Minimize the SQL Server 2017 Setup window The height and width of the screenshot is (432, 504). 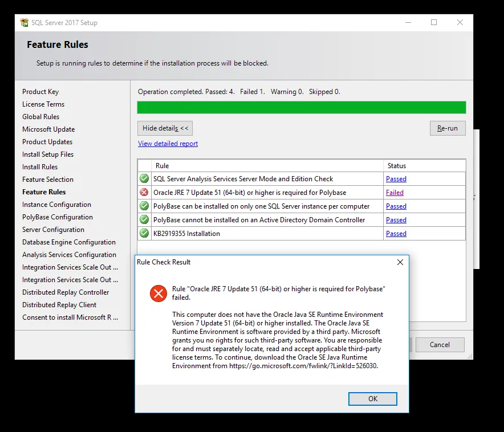coord(408,22)
